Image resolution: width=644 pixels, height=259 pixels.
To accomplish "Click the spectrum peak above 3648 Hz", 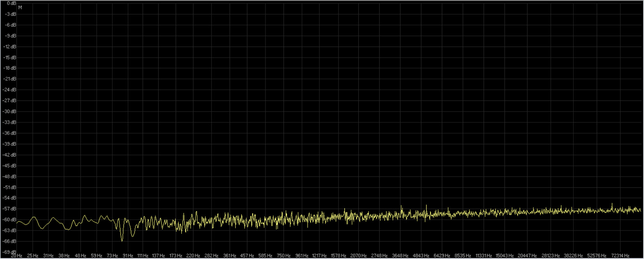I will tap(401, 206).
